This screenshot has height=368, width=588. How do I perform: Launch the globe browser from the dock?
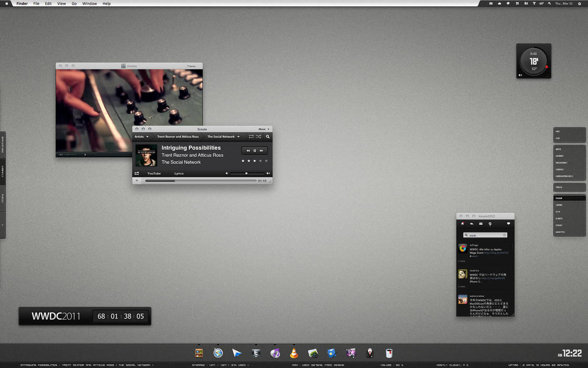(218, 353)
